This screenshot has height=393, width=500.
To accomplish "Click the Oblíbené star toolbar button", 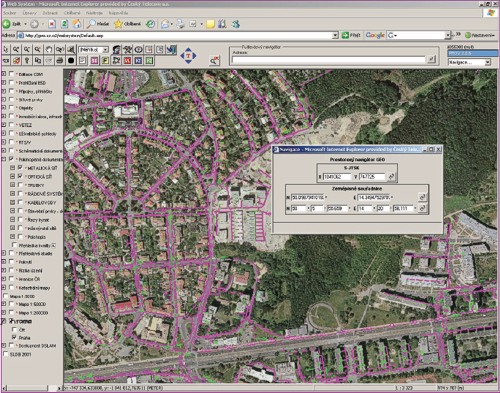I will coord(127,24).
